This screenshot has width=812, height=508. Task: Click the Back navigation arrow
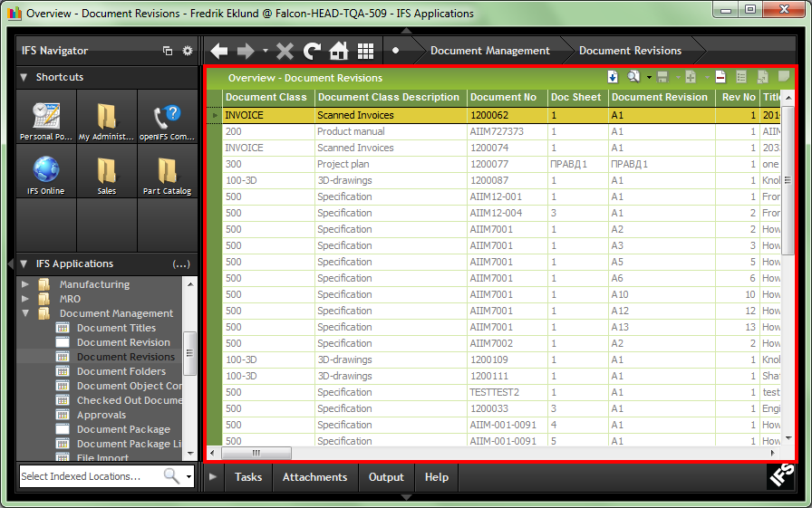pos(219,51)
